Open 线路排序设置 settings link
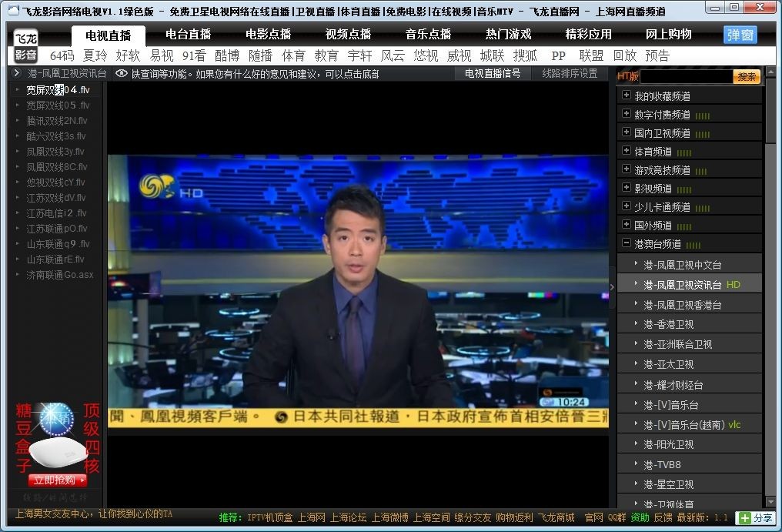Image resolution: width=782 pixels, height=532 pixels. coord(570,73)
